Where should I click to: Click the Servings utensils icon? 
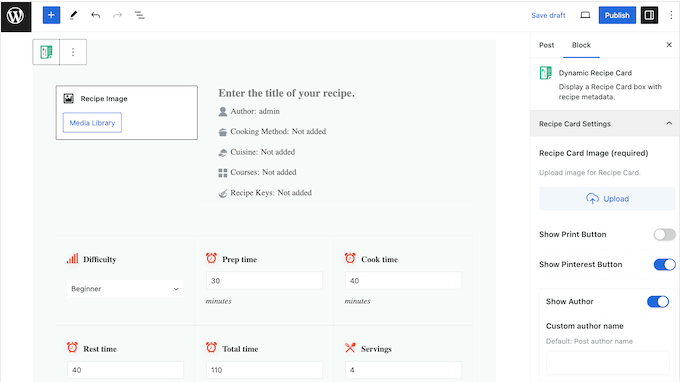click(350, 347)
